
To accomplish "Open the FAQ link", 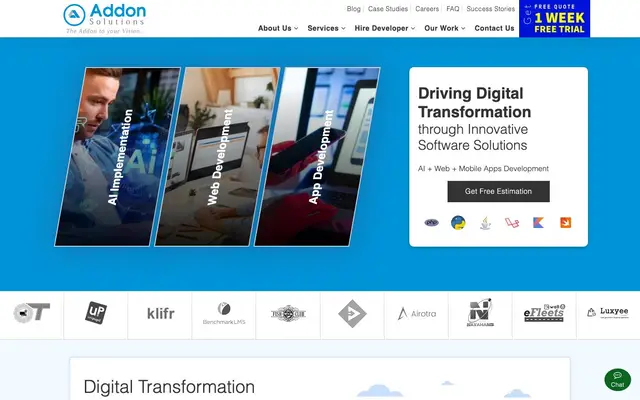I will [x=453, y=9].
